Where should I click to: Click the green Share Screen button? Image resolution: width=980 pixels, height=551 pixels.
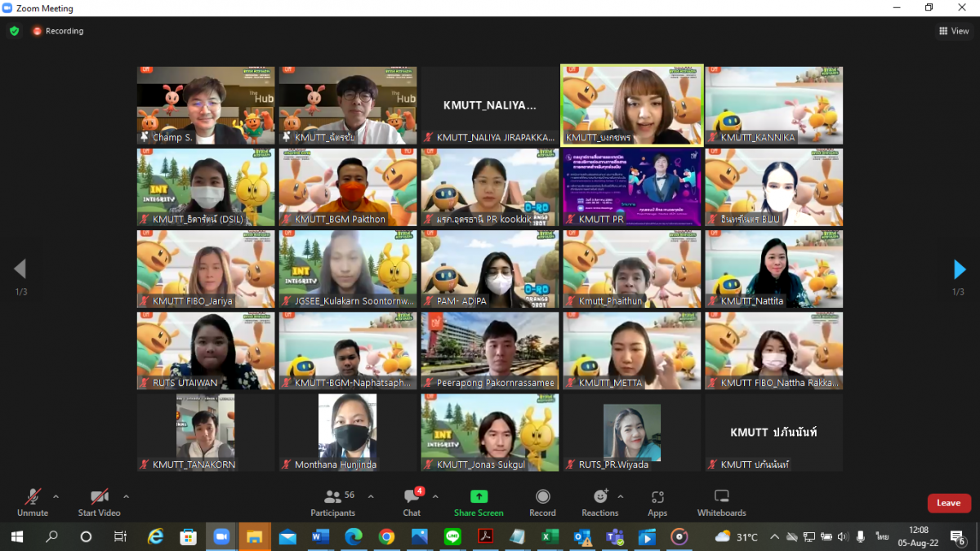(x=479, y=502)
